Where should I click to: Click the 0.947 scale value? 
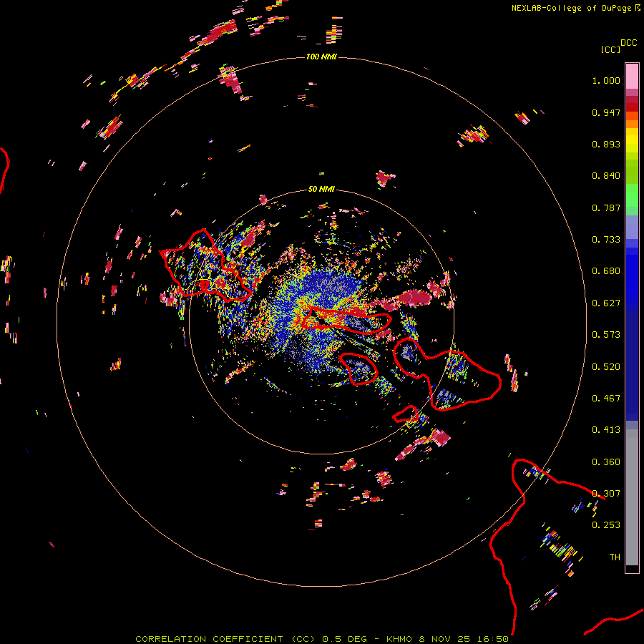(x=606, y=112)
